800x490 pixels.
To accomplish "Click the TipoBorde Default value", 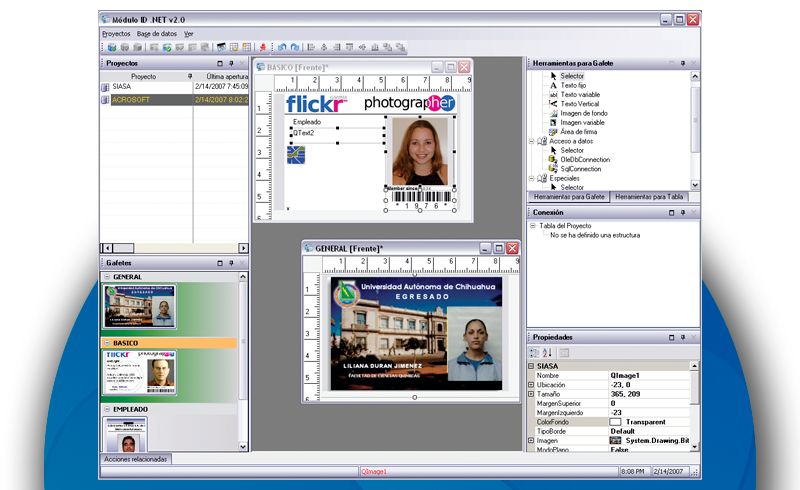I will coord(649,431).
